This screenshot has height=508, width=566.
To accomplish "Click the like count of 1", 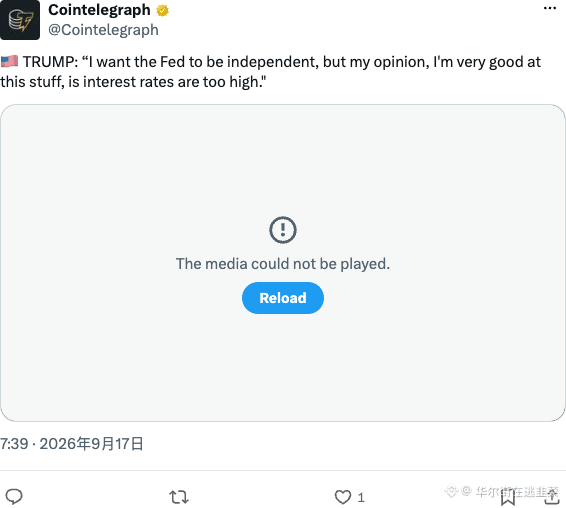I will tap(361, 498).
